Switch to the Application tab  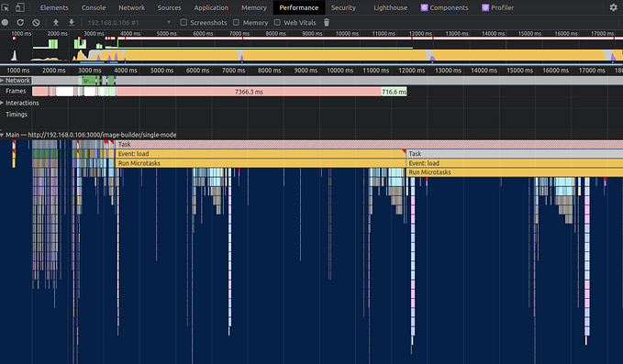211,7
